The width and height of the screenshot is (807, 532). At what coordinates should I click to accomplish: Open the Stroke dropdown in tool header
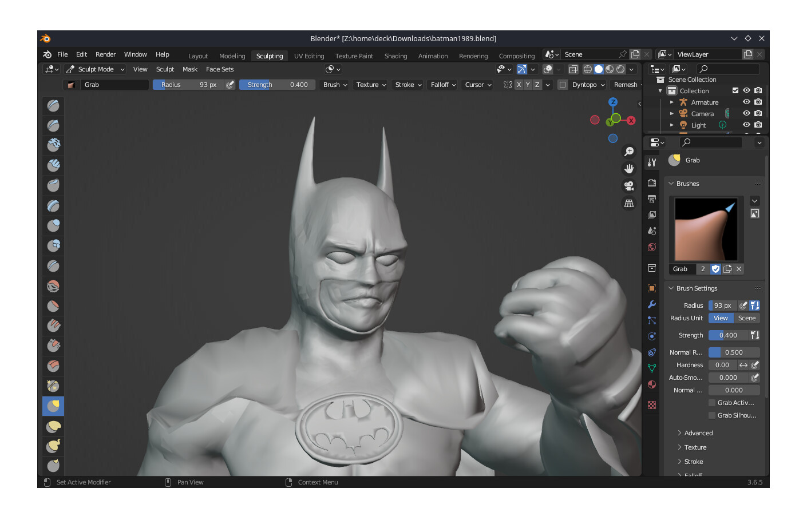click(408, 85)
